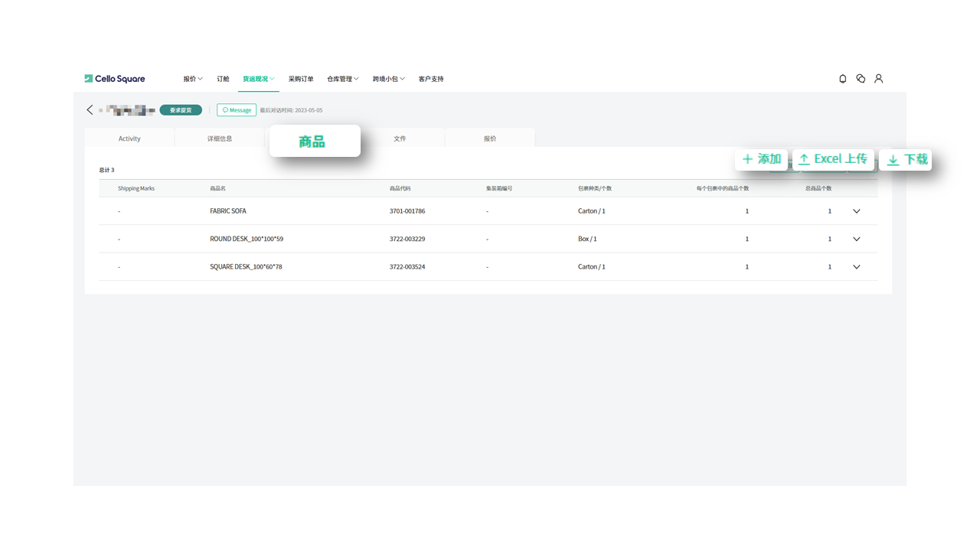Open the 报价 dropdown in navigation
This screenshot has height=551, width=980.
click(x=193, y=79)
